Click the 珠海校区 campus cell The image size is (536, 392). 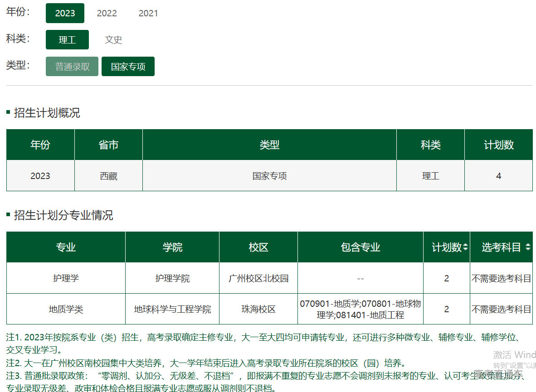click(x=258, y=310)
